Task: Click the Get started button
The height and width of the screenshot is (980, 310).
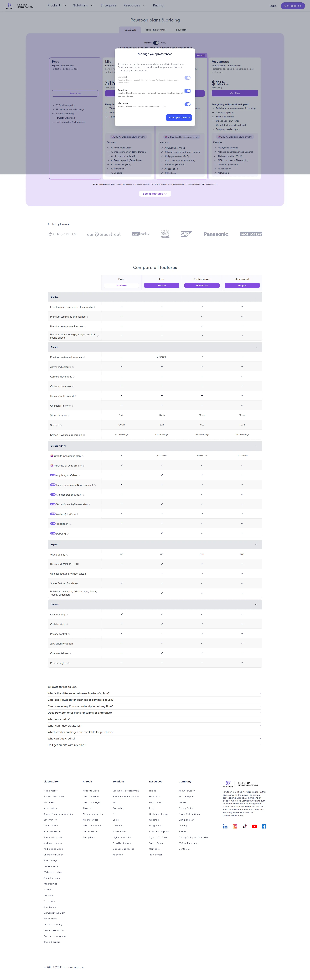Action: tap(293, 6)
